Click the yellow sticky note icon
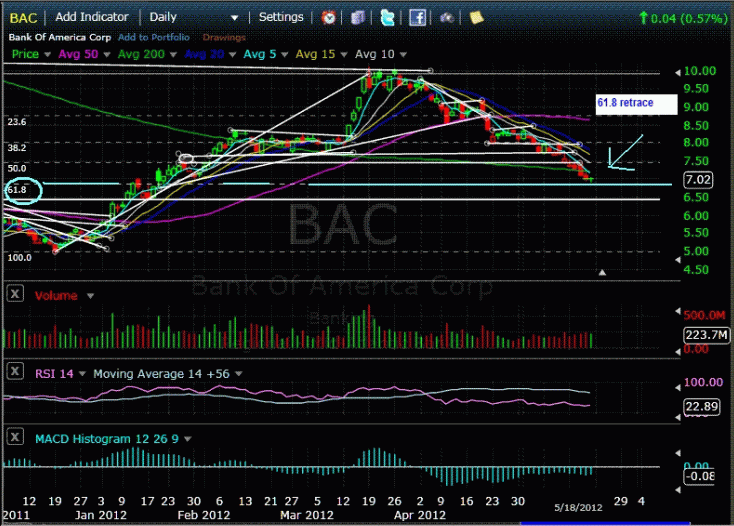This screenshot has height=526, width=734. coord(477,17)
